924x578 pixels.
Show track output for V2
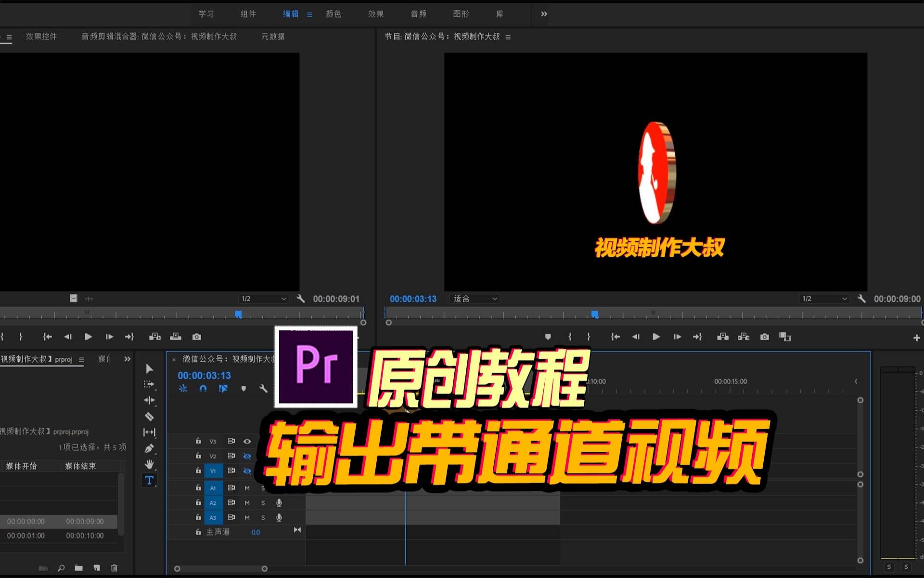click(247, 456)
